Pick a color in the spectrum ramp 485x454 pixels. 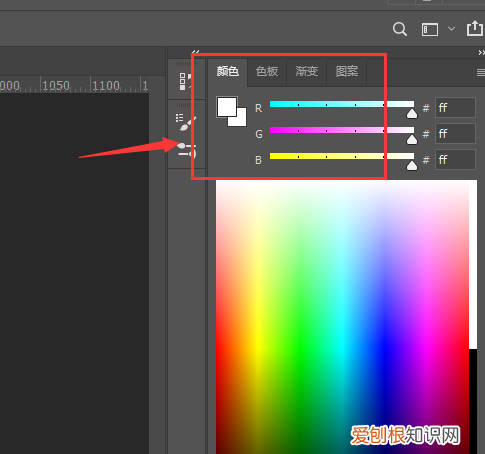click(x=342, y=317)
